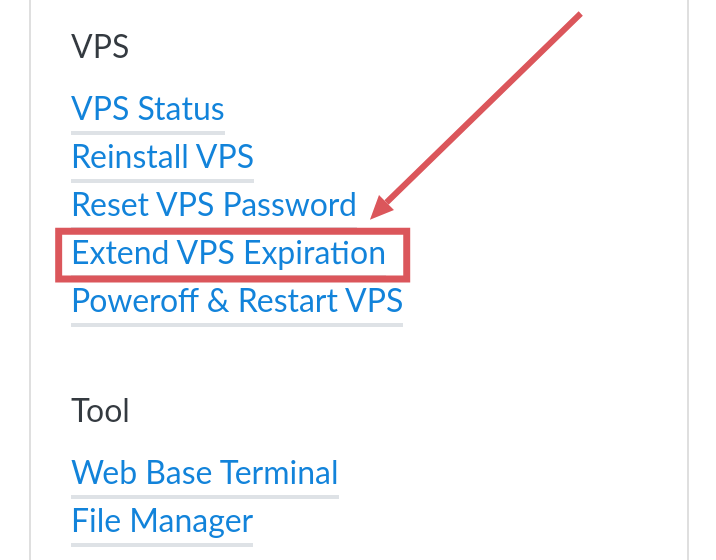Open the VPS Status link
This screenshot has height=560, width=716.
tap(148, 108)
